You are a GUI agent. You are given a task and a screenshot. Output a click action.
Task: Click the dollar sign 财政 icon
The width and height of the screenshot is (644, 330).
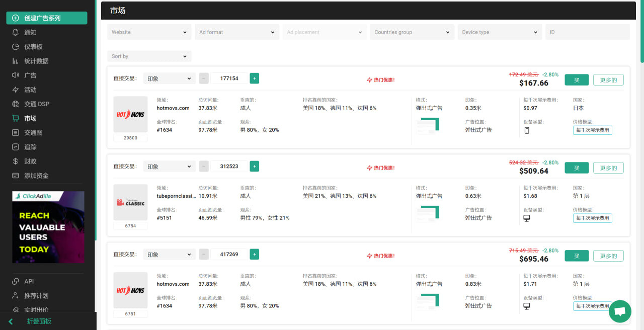pos(16,161)
